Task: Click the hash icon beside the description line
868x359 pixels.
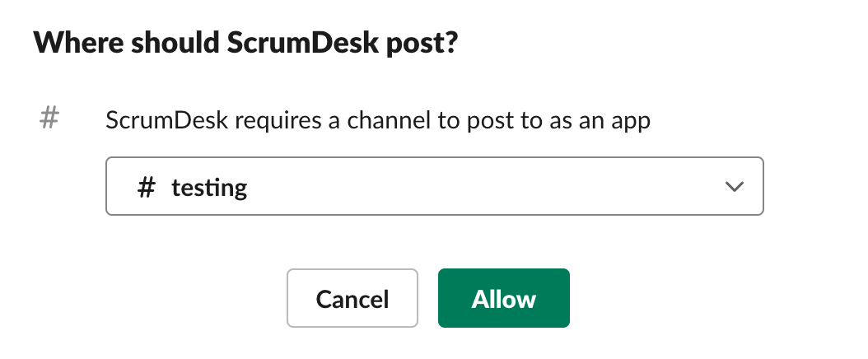Action: tap(49, 119)
